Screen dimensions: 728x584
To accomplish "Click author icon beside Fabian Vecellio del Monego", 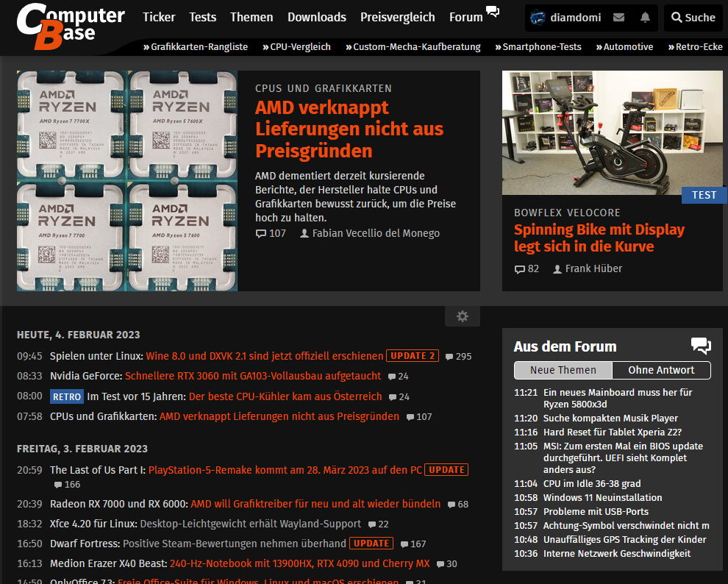I will point(304,233).
